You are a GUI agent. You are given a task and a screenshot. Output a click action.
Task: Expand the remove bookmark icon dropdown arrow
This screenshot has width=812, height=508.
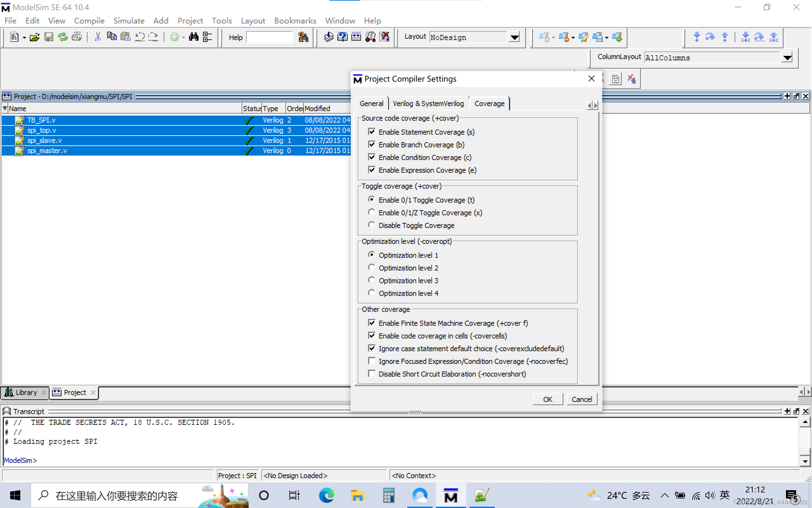573,38
